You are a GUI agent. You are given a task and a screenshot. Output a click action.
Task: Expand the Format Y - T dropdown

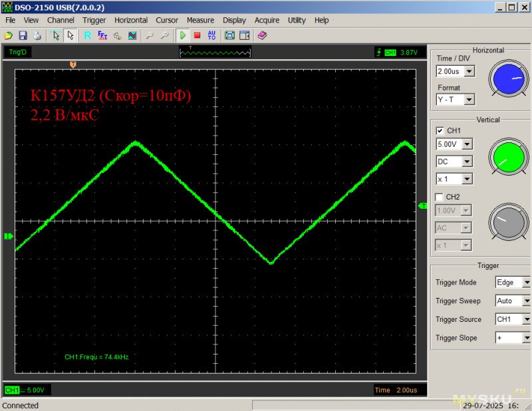[469, 100]
